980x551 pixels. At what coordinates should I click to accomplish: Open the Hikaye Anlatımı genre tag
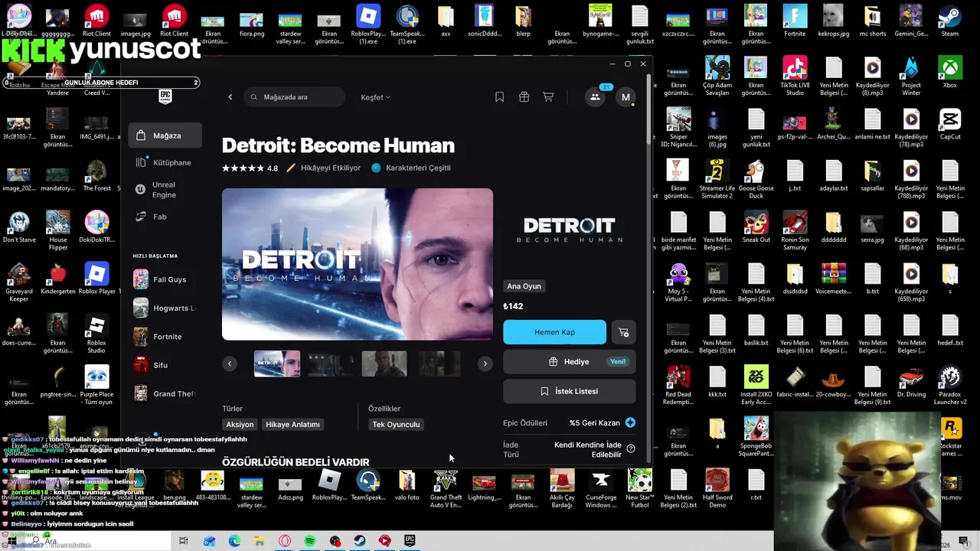pos(292,424)
